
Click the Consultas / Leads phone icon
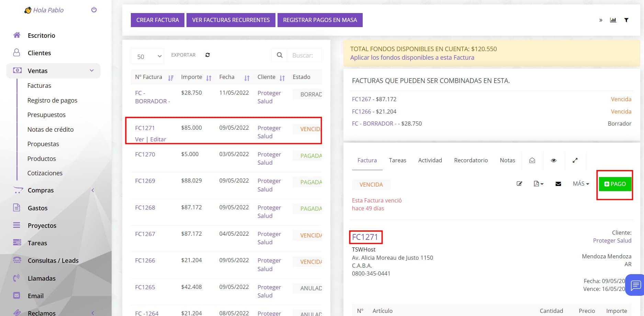17,260
